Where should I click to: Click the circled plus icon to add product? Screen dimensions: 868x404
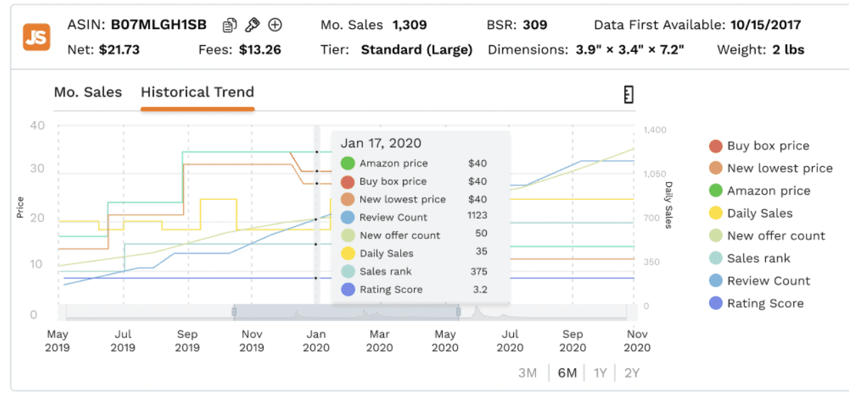(x=275, y=25)
